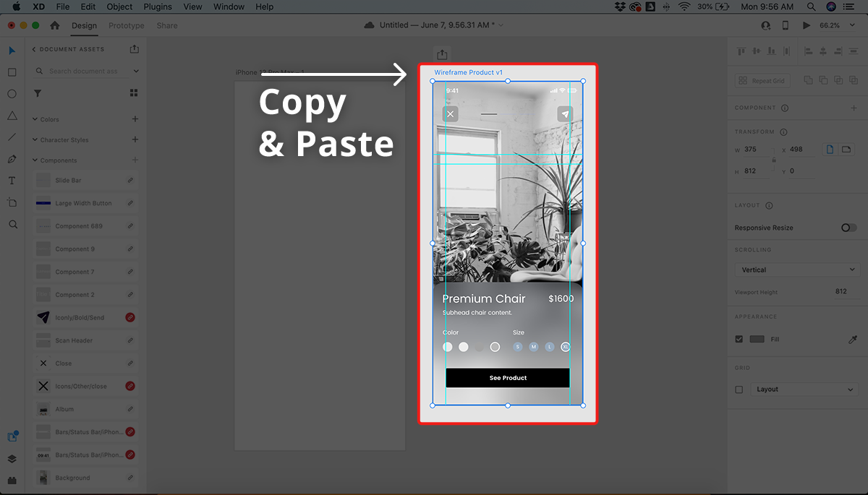Screen dimensions: 868x495
Task: Select the Rectangle tool in the toolbar
Action: point(12,72)
